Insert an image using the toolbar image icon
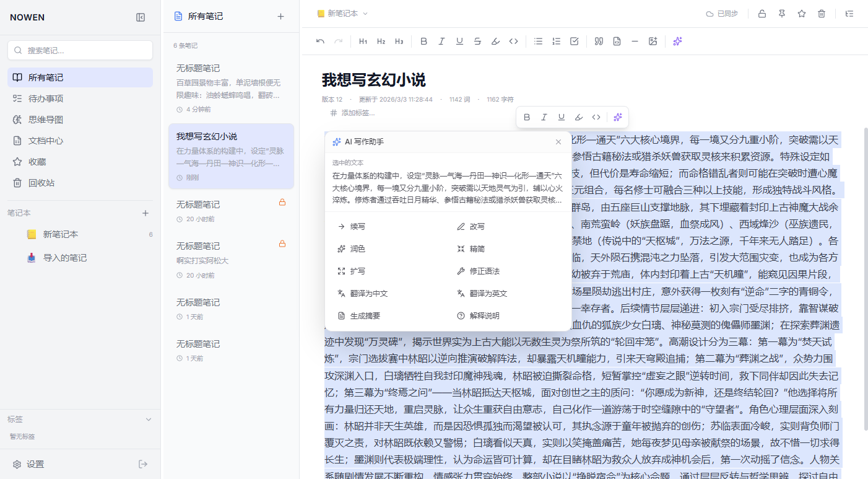 653,42
